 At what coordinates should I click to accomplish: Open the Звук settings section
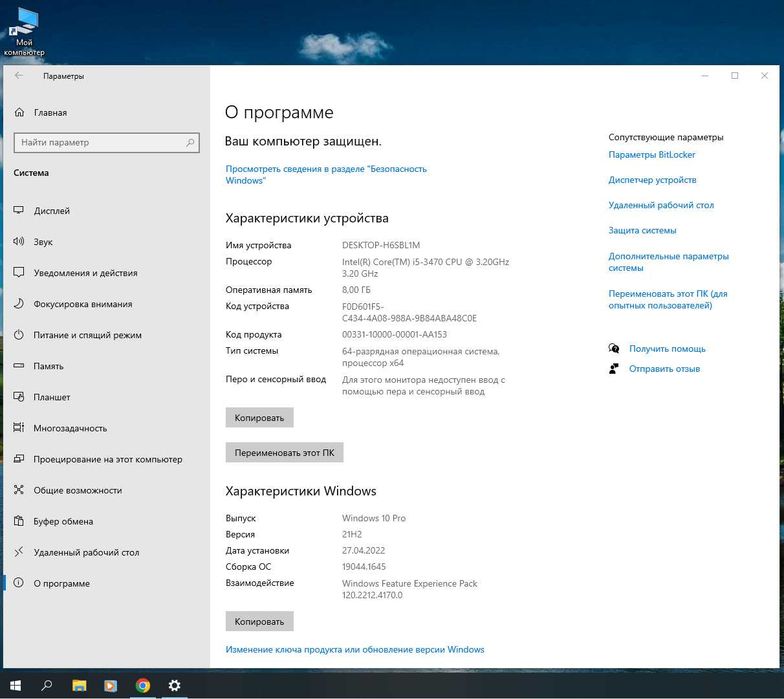coord(43,242)
